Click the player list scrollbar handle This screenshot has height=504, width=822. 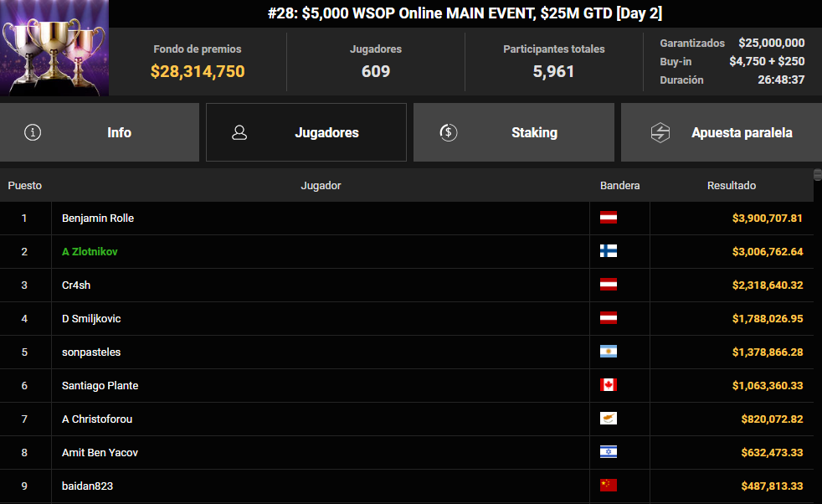pyautogui.click(x=818, y=175)
